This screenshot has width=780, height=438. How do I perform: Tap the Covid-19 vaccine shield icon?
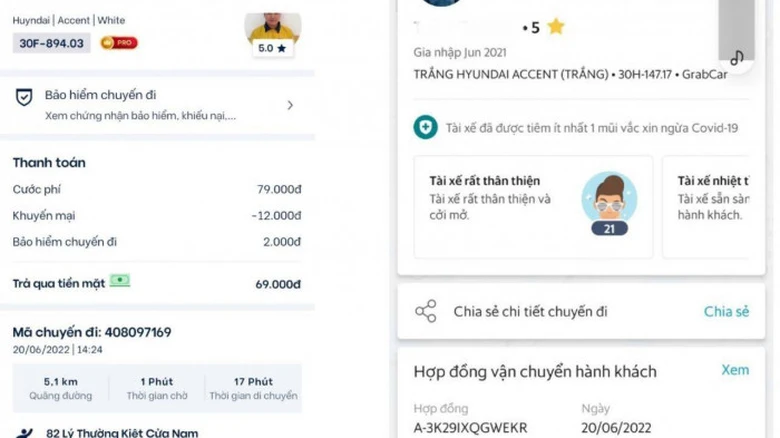coord(426,127)
